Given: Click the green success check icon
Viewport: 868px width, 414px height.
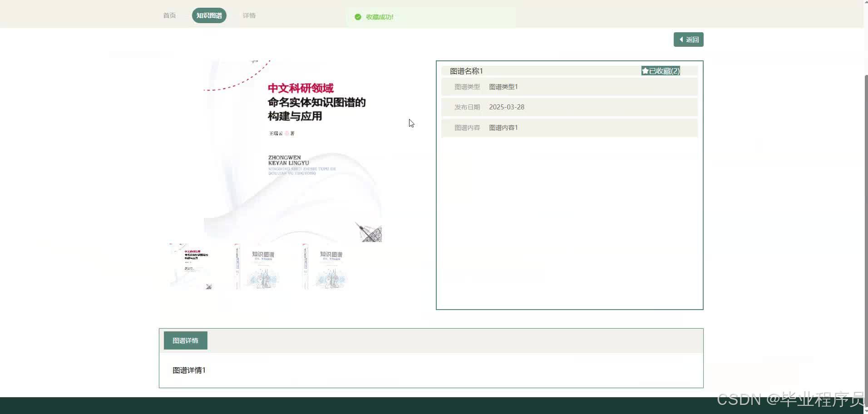Looking at the screenshot, I should 358,17.
